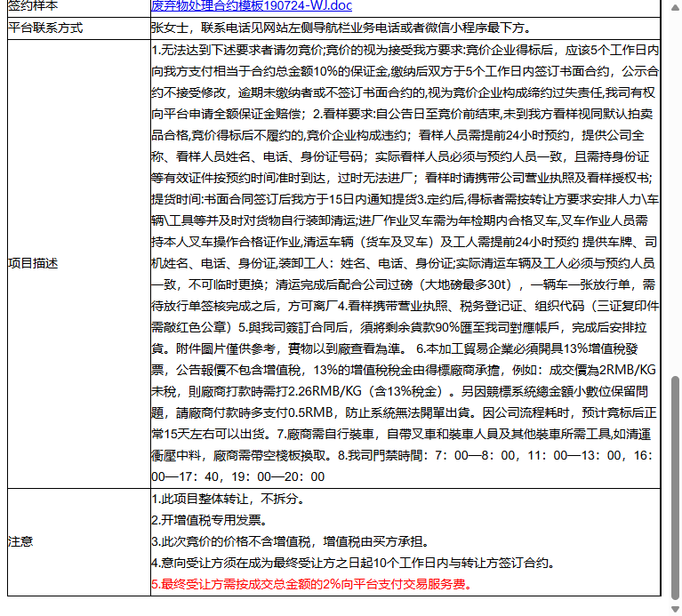
Task: Click the line 2.开增值税专用发票。
Action: click(x=210, y=520)
